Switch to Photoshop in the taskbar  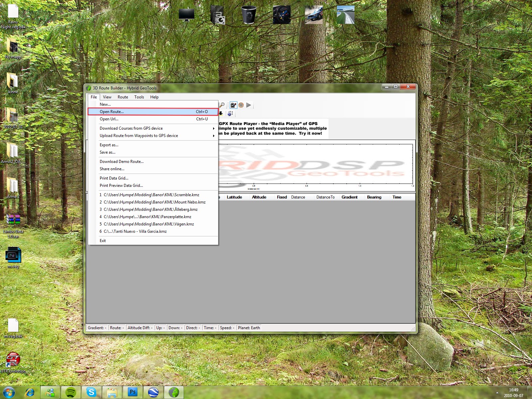tap(133, 392)
